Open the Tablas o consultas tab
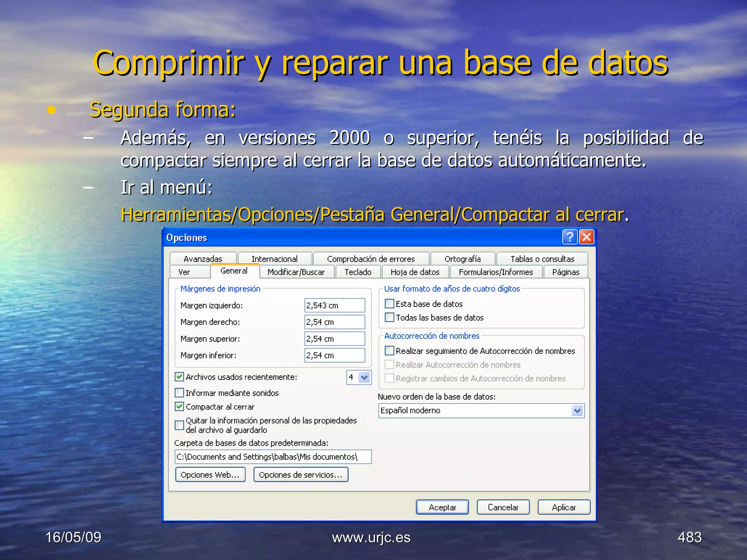This screenshot has width=747, height=560. pyautogui.click(x=542, y=259)
